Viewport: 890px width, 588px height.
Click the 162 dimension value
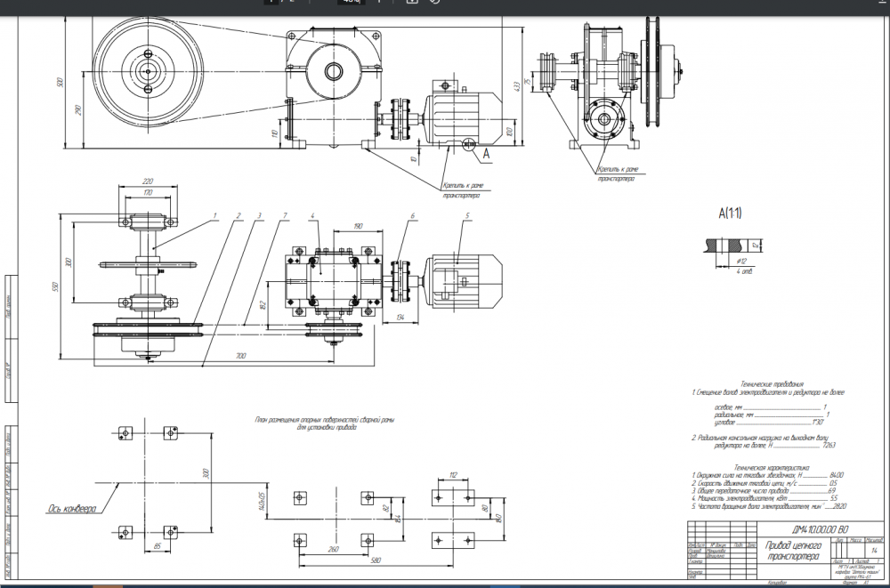[262, 305]
